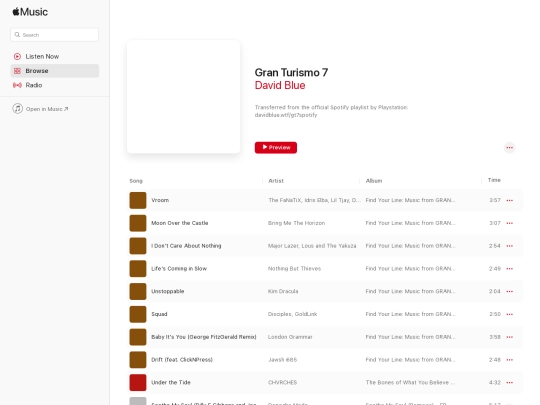Viewport: 540px width, 405px height.
Task: Click Under the Tide red artwork
Action: tap(138, 382)
